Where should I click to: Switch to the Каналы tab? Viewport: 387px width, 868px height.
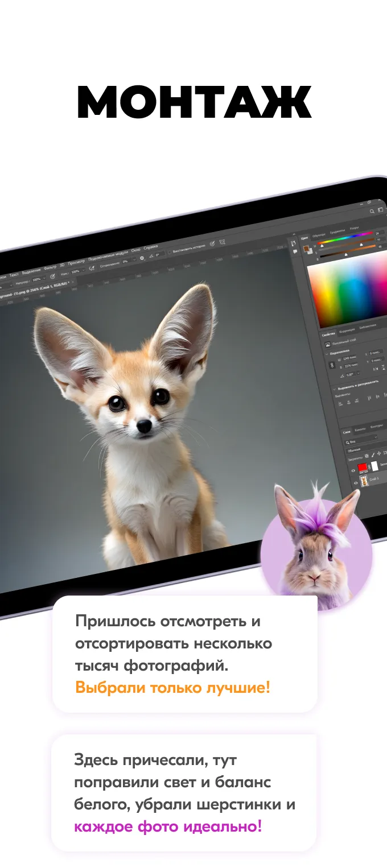tap(360, 429)
